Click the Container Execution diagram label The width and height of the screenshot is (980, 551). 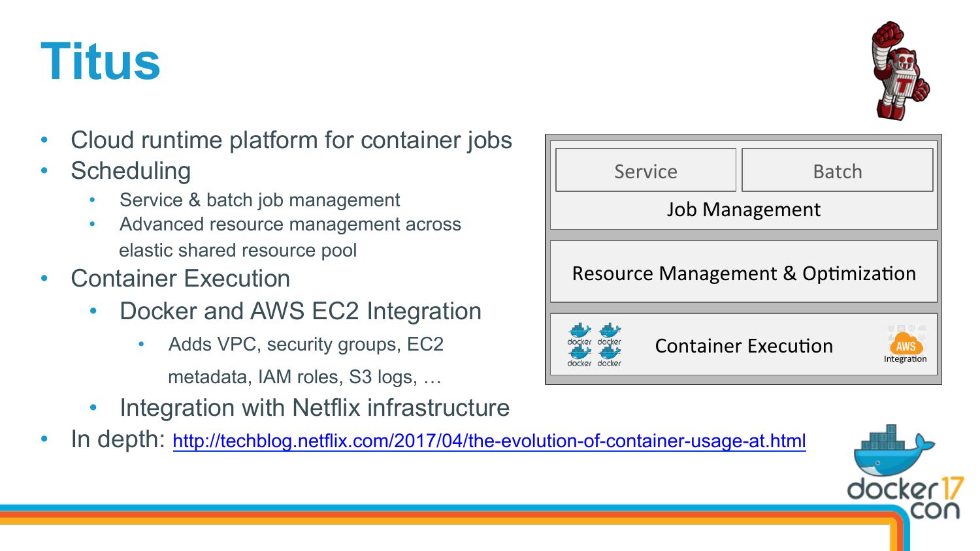coord(743,345)
